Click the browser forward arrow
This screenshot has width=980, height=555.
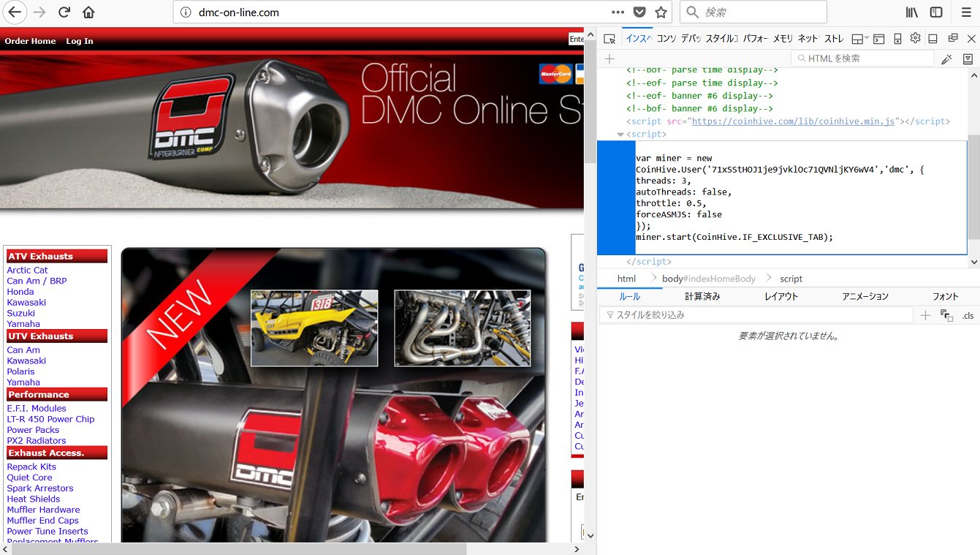[x=39, y=12]
